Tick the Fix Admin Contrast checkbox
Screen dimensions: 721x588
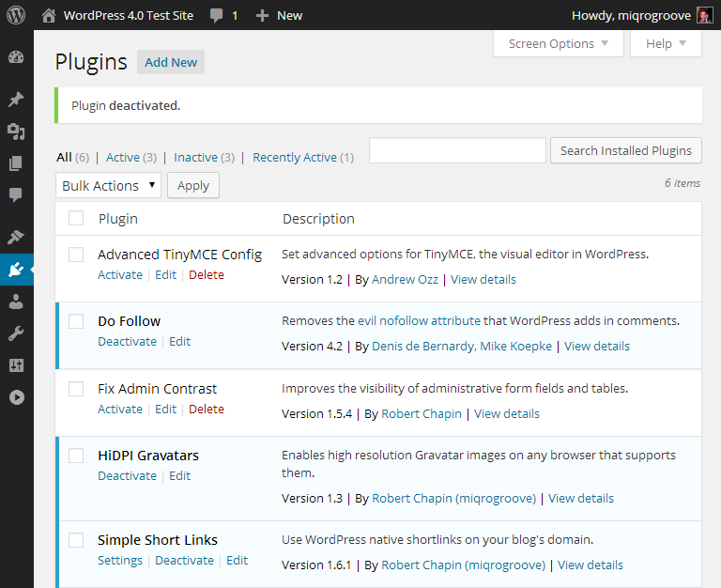pos(76,389)
